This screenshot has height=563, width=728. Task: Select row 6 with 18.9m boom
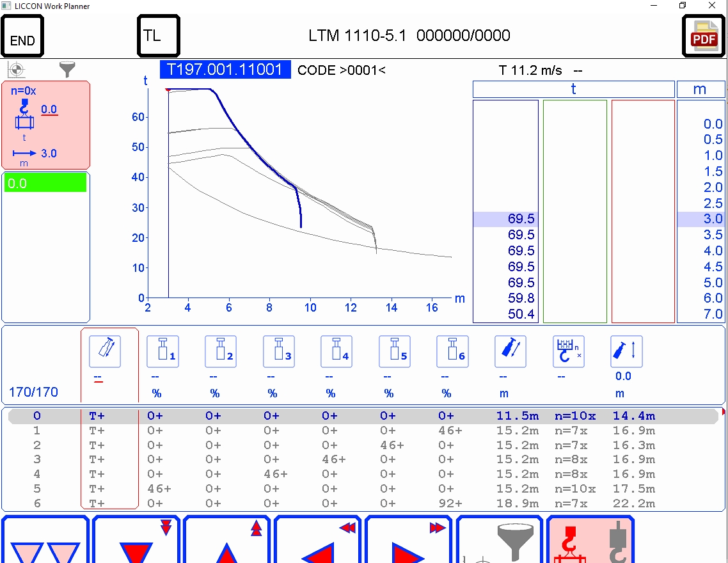click(x=363, y=503)
